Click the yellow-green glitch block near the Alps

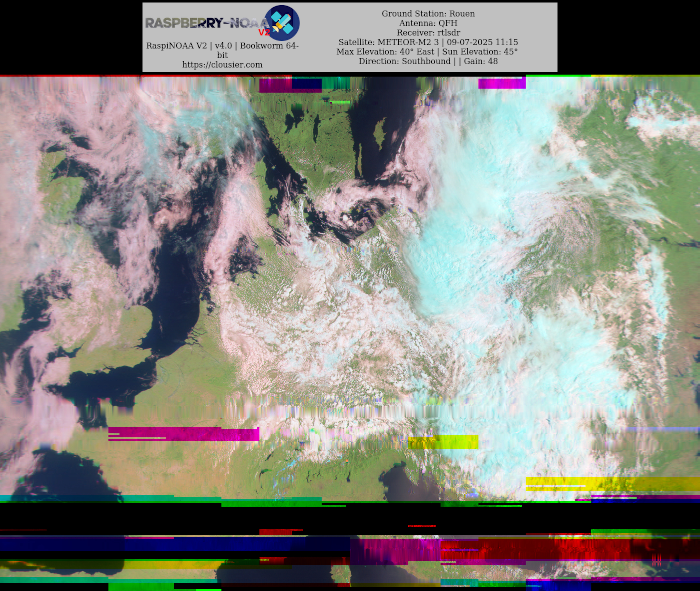[x=443, y=442]
